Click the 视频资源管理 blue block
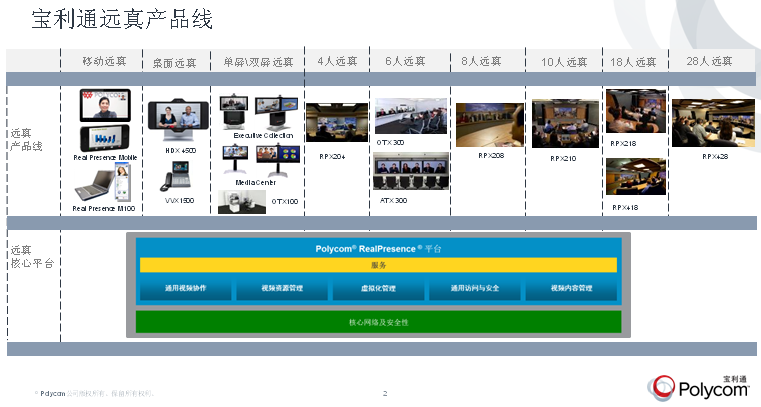 click(282, 288)
